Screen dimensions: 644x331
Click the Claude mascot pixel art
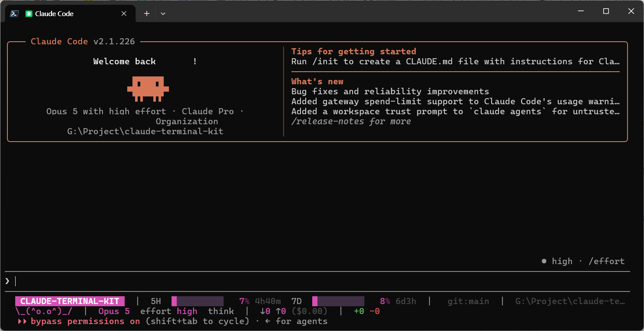click(148, 89)
